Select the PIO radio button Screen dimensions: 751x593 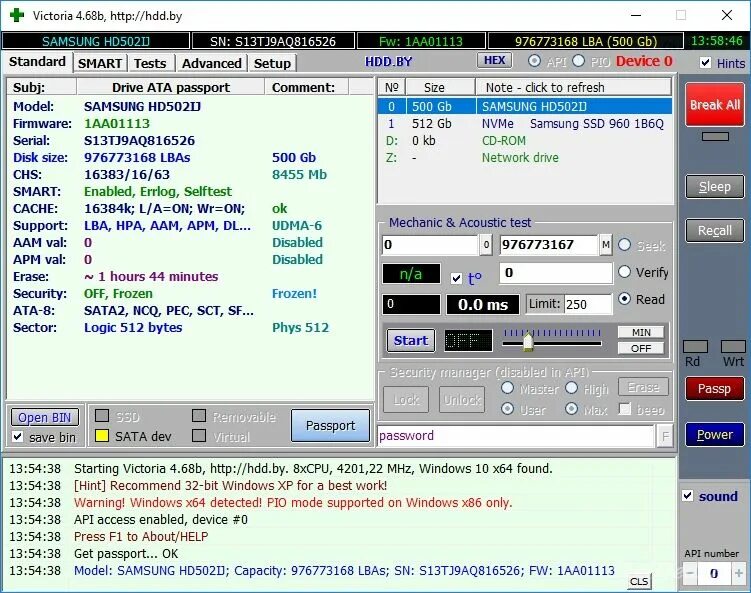click(579, 61)
